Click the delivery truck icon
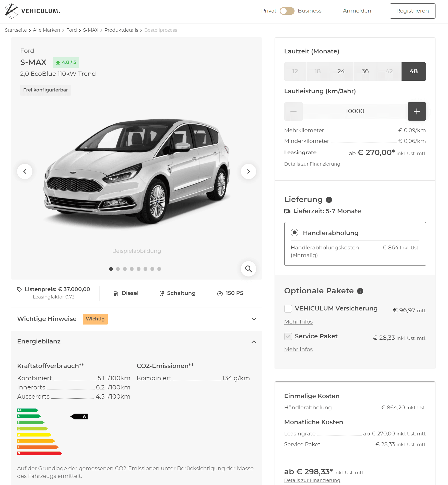Image resolution: width=448 pixels, height=485 pixels. click(x=287, y=211)
